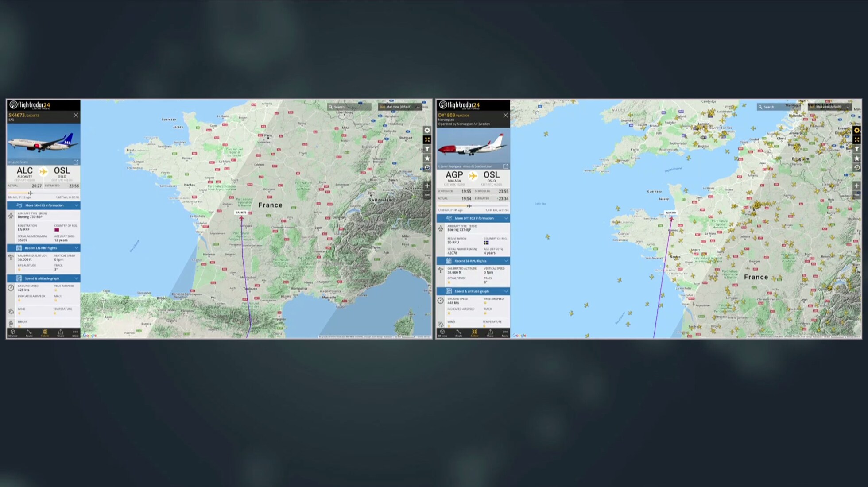
Task: Open external link on SAS photo
Action: click(76, 162)
